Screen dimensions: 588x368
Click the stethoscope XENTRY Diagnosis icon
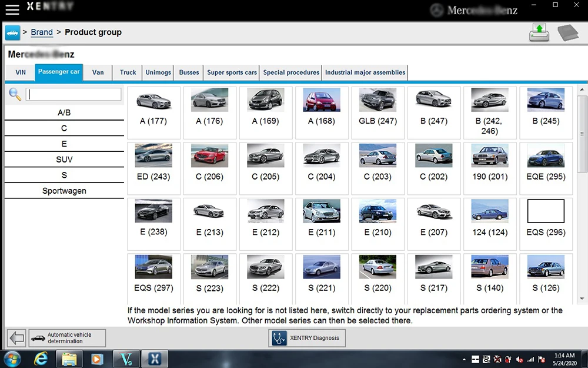coord(279,338)
